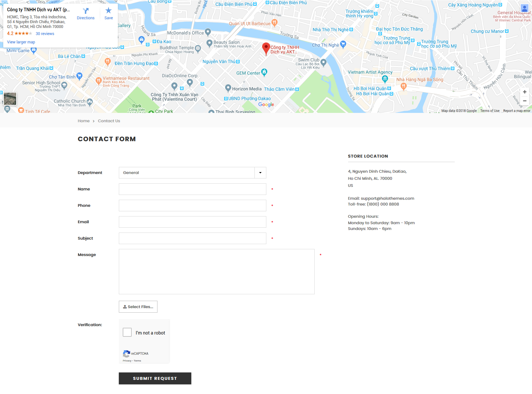Switch to satellite view thumbnail
Viewport: 532px width, 394px height.
10,99
